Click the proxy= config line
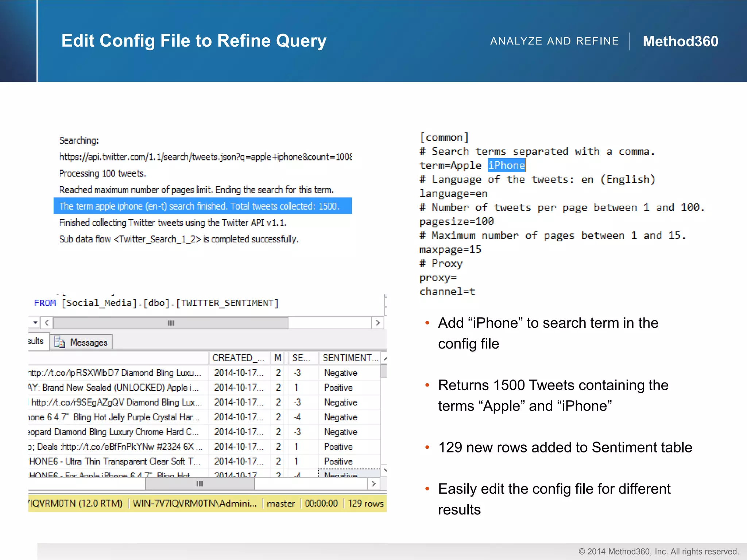The image size is (747, 560). pyautogui.click(x=438, y=277)
